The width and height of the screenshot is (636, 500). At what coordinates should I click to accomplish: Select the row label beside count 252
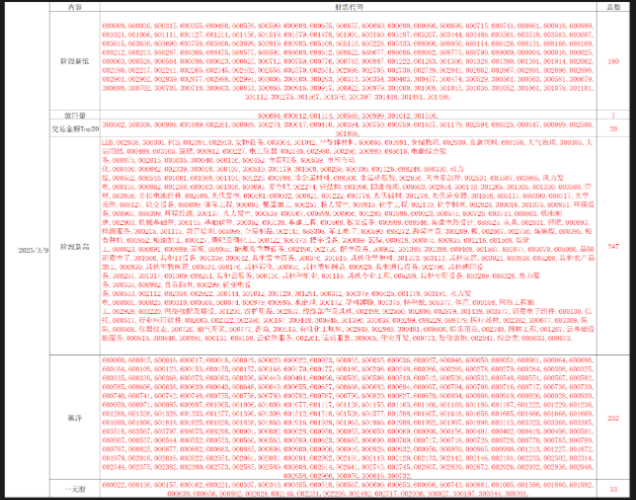(73, 418)
